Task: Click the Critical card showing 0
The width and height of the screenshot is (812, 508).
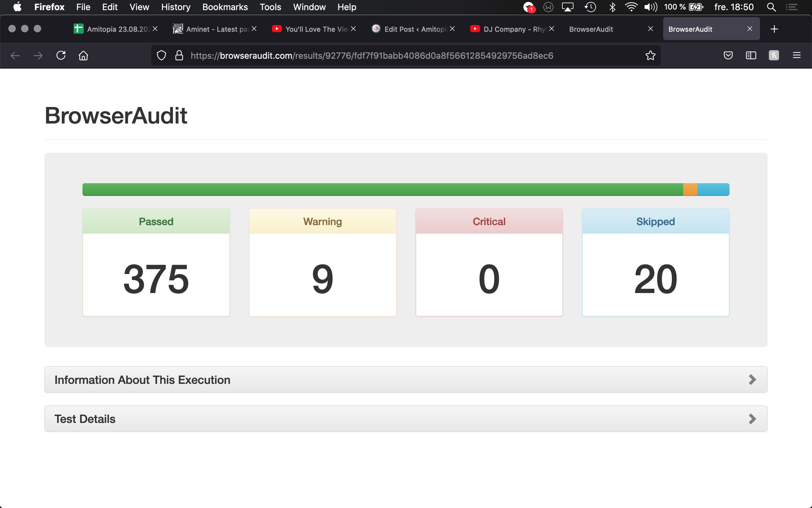Action: coord(489,262)
